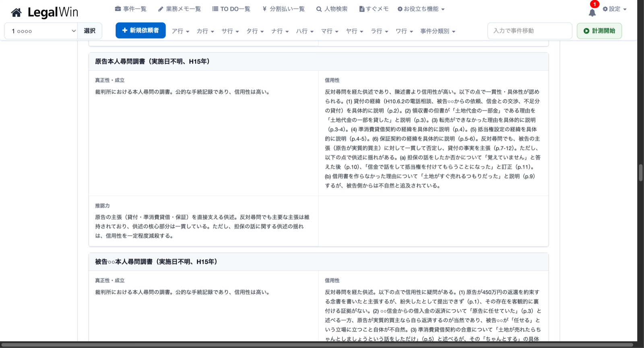Viewport: 644px width, 348px height.
Task: Expand the ハ行 dropdown
Action: (305, 31)
